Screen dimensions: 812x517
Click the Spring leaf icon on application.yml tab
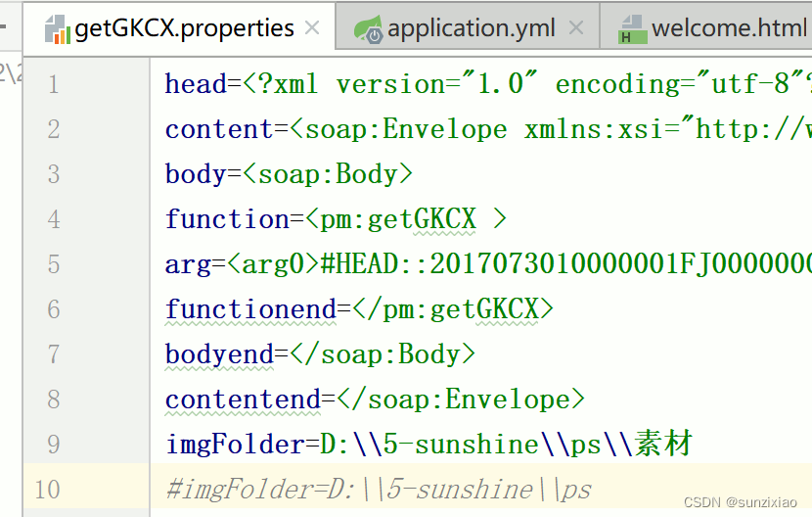[369, 29]
